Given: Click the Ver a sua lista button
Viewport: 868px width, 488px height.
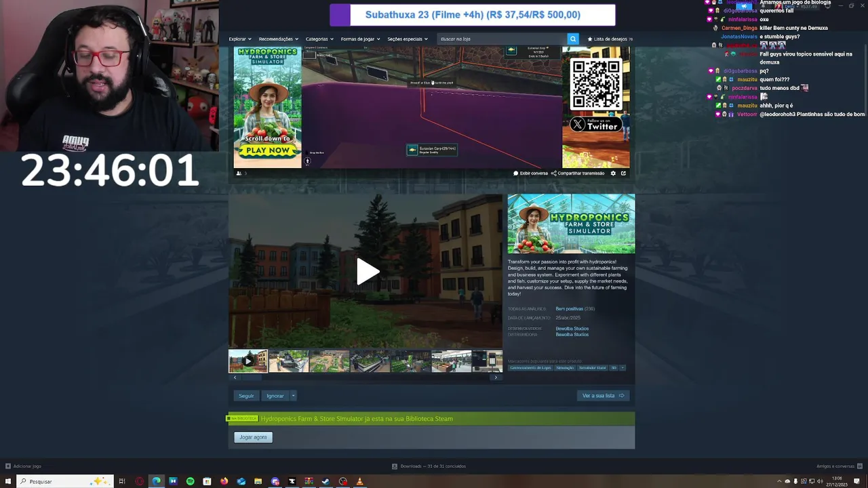Looking at the screenshot, I should 603,396.
